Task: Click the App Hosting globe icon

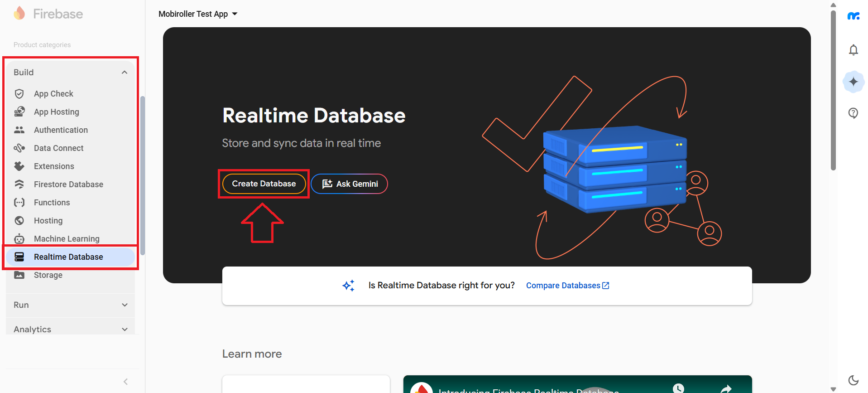Action: (19, 112)
